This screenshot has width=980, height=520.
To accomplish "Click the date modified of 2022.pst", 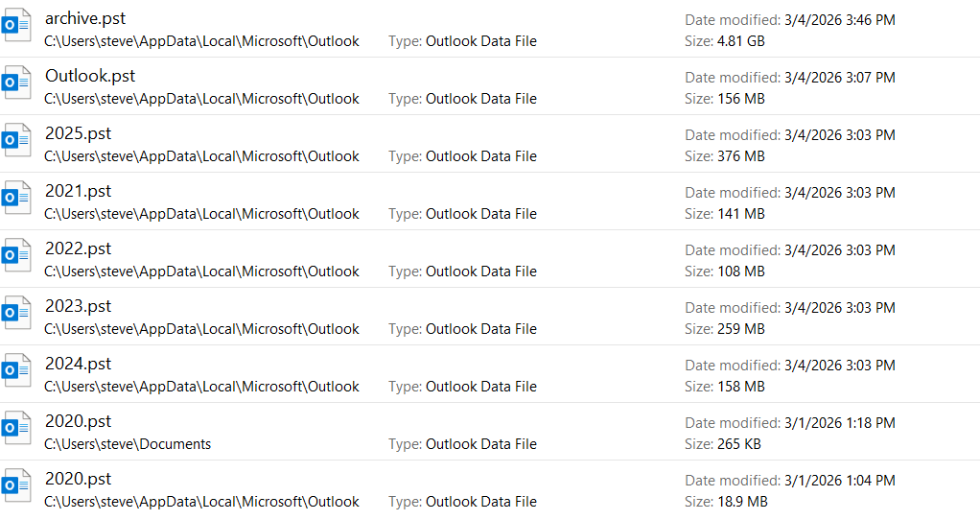I will click(x=790, y=250).
